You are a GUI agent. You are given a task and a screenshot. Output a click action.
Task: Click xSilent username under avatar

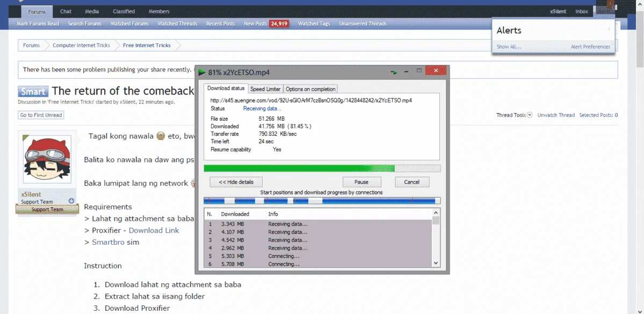(x=31, y=194)
